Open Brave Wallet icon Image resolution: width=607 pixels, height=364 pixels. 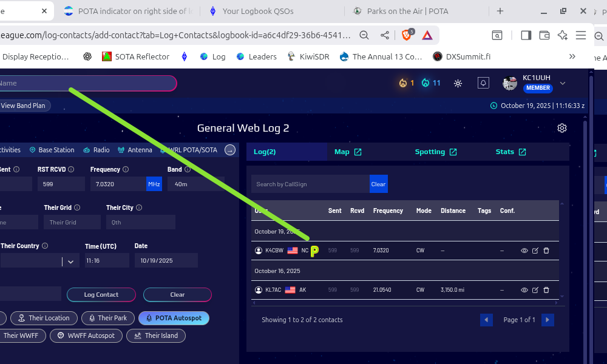544,35
